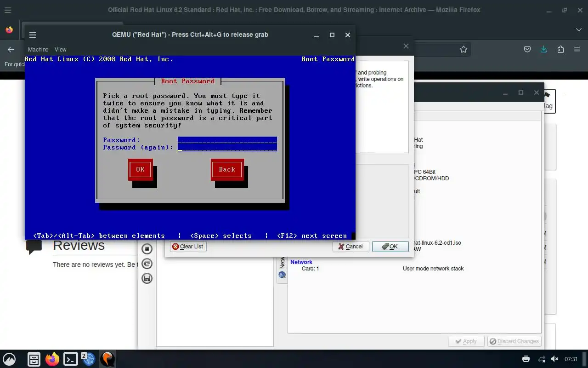
Task: Click 'User mode network stack' text
Action: 433,269
